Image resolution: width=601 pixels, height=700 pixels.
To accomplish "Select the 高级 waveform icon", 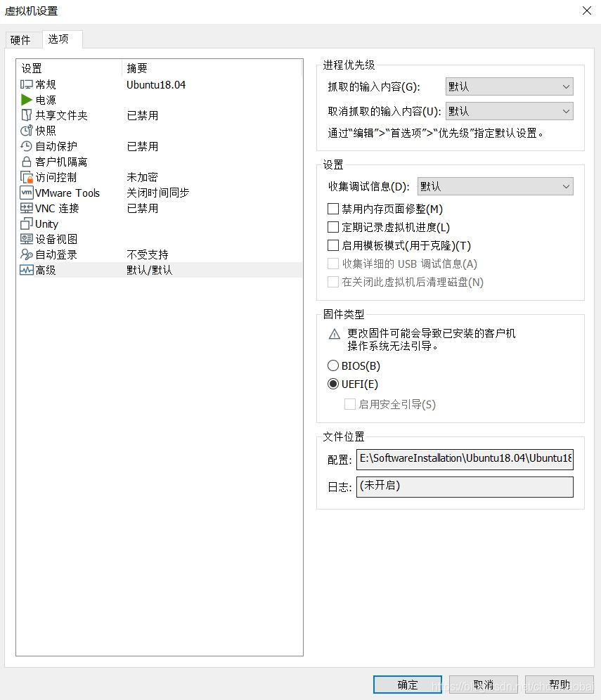I will pos(26,270).
